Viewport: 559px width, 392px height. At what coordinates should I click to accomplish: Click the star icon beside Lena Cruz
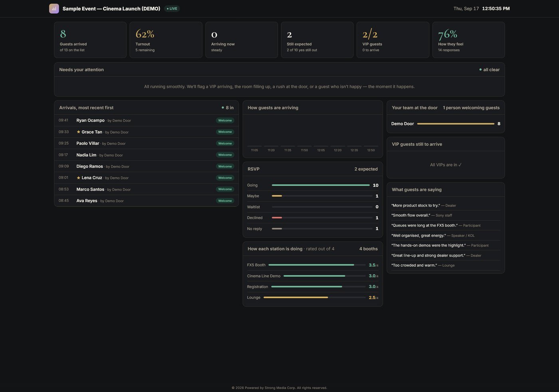click(78, 177)
